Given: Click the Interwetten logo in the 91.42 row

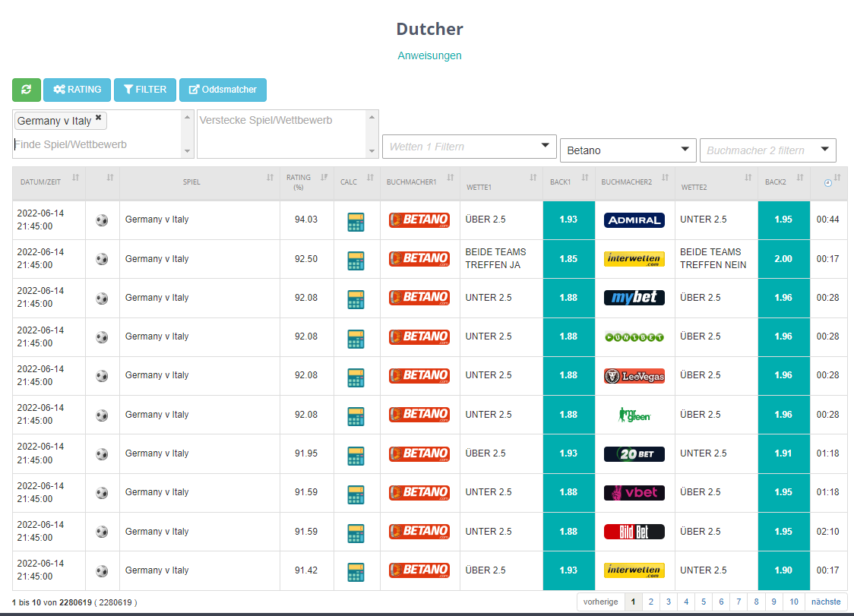Looking at the screenshot, I should click(x=634, y=570).
